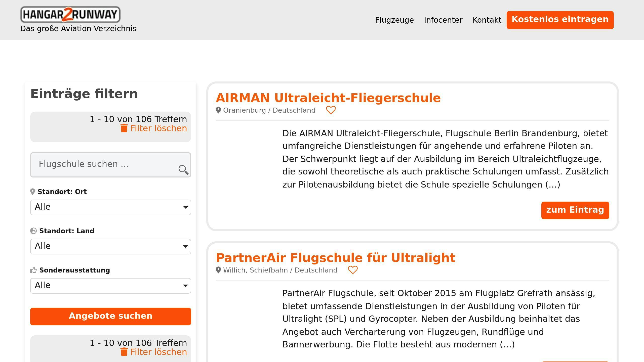This screenshot has width=644, height=362.
Task: Click the bottom trash icon Filter löschen
Action: pos(124,352)
